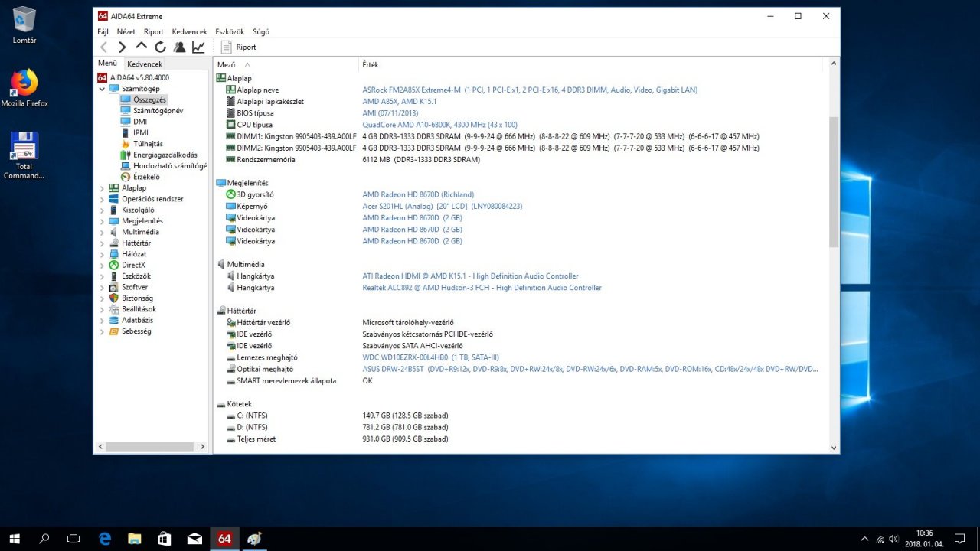Open the Súgó menu
Viewport: 980px width, 551px height.
click(260, 31)
